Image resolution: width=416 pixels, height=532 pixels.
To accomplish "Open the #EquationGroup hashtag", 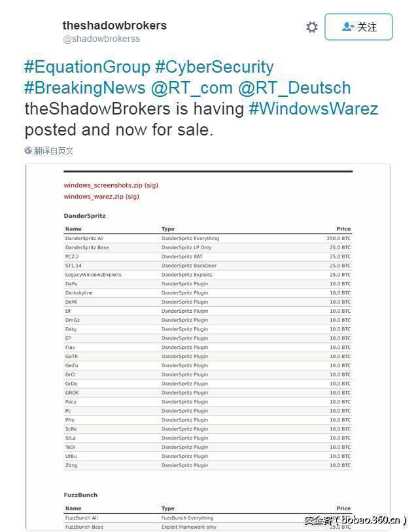I will coord(87,67).
